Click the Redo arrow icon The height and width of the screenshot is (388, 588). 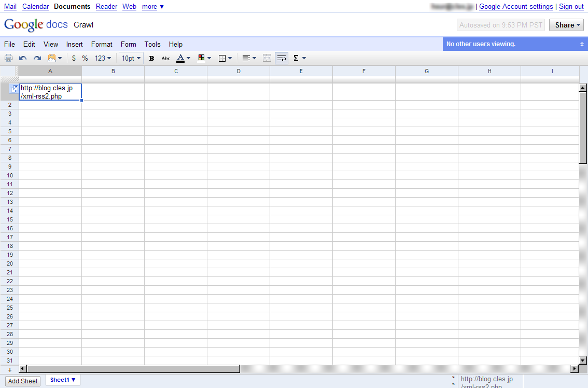(37, 58)
